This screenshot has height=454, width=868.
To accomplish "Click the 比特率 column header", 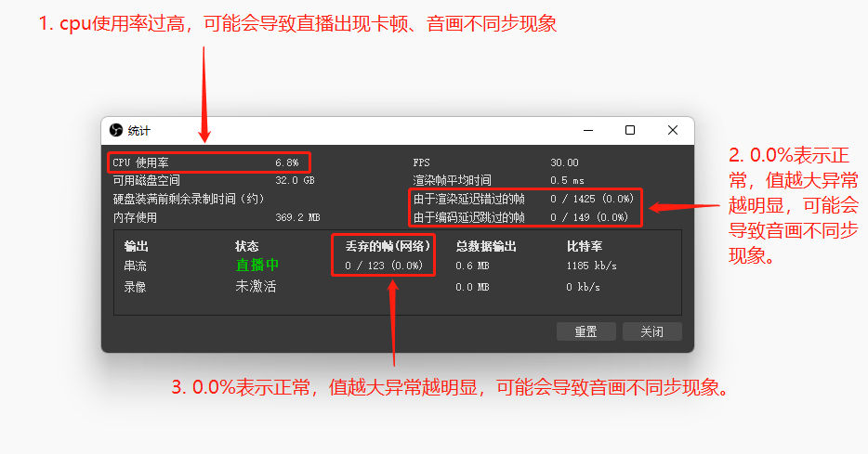I will click(x=585, y=246).
